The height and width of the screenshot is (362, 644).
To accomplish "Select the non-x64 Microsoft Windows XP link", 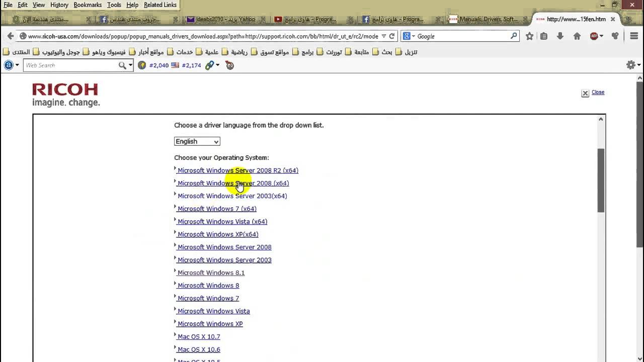I will (210, 324).
